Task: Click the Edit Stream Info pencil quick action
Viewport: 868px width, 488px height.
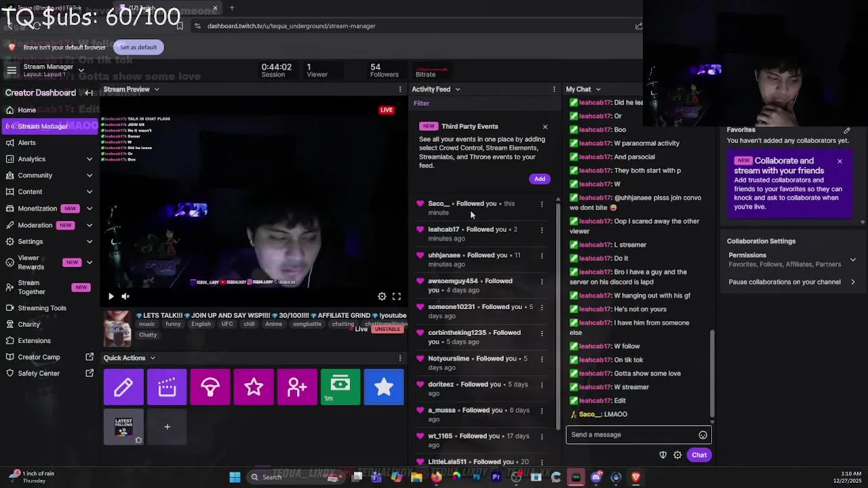Action: [123, 387]
